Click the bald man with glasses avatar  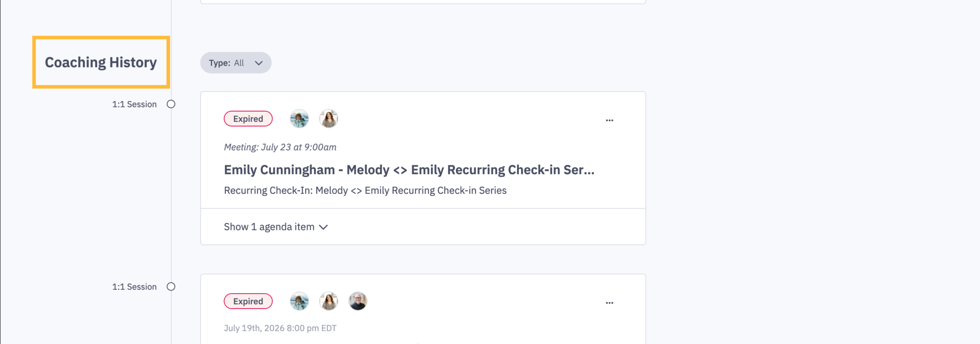click(357, 301)
